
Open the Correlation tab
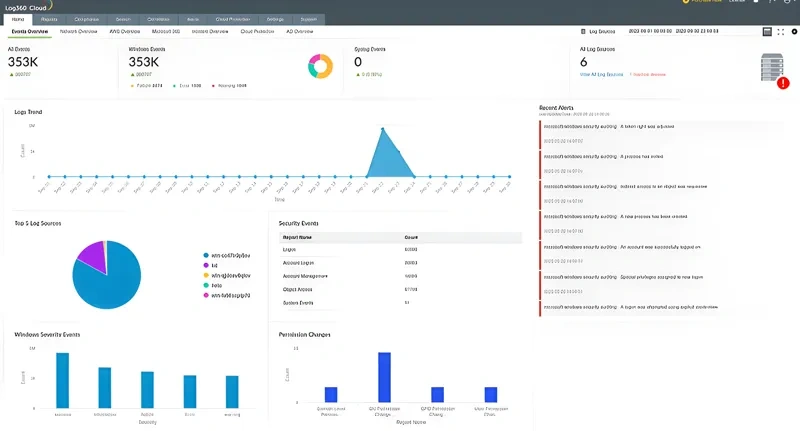click(x=158, y=19)
